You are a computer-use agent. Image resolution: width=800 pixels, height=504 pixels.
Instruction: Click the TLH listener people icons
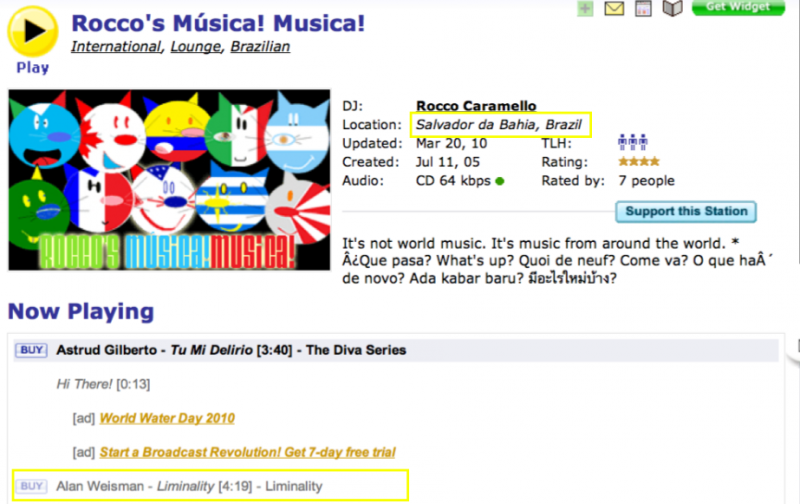point(633,143)
